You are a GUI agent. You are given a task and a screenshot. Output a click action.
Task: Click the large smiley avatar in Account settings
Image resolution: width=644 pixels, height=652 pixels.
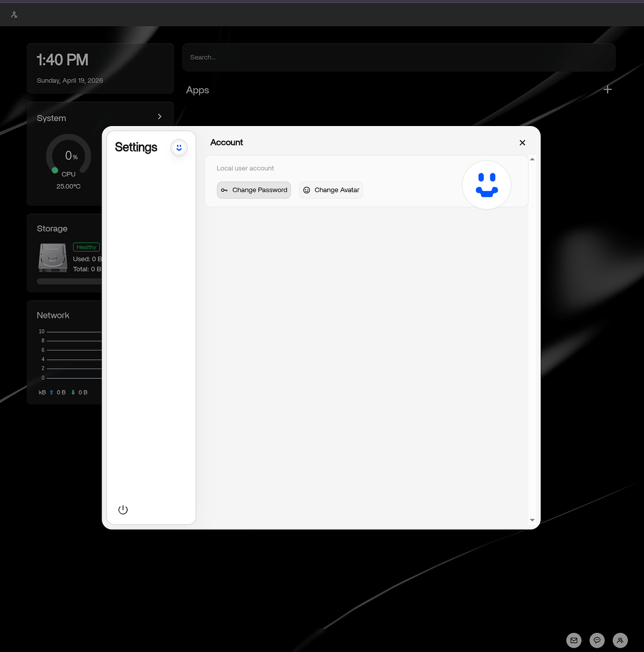(x=486, y=185)
